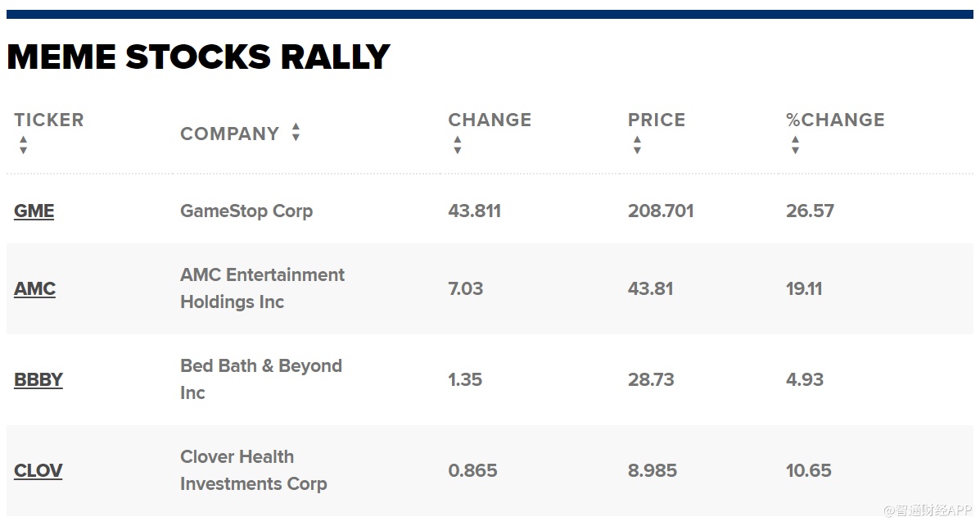Click GameStop's price value 208.701

(x=661, y=211)
